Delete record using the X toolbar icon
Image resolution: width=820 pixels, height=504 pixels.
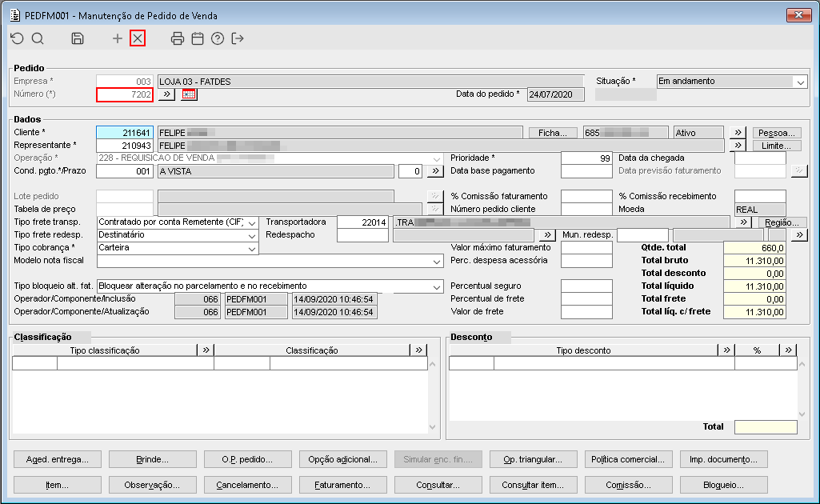(x=138, y=38)
